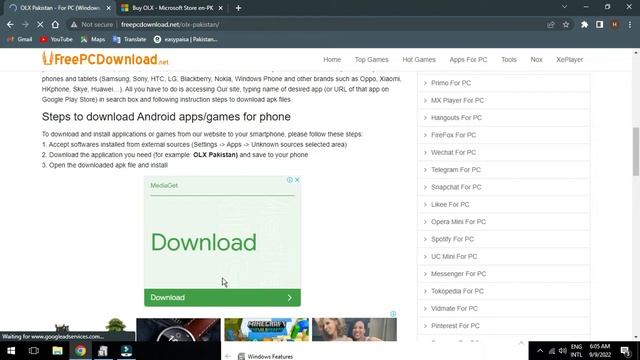
Task: Toggle the browser side panel icon
Action: 599,24
